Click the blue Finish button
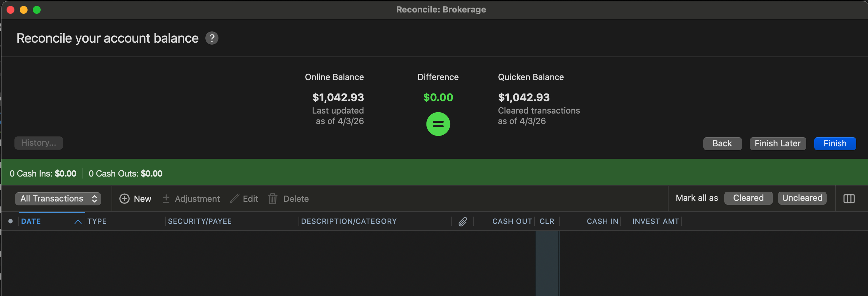This screenshot has width=868, height=296. [x=835, y=143]
